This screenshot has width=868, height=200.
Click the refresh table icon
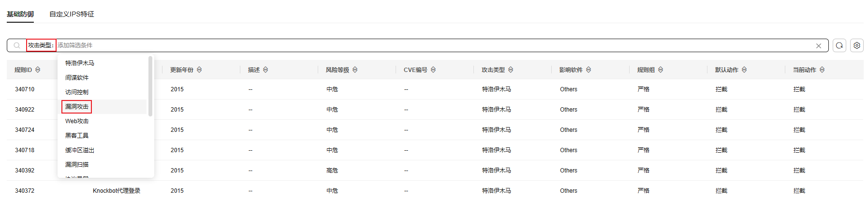click(x=839, y=45)
